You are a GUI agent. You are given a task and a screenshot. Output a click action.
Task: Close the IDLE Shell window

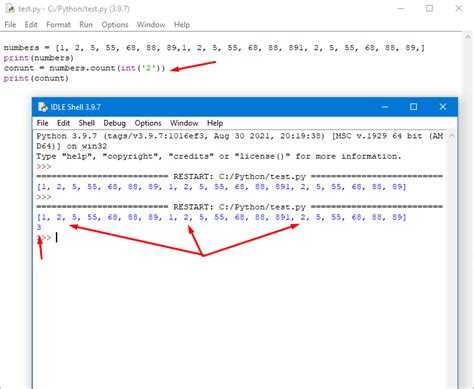(x=443, y=107)
